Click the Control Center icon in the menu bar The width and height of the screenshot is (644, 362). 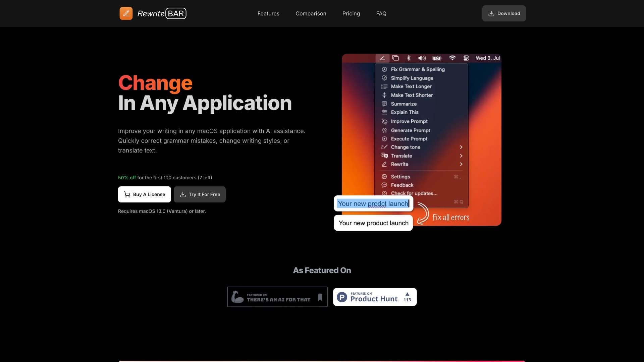466,58
